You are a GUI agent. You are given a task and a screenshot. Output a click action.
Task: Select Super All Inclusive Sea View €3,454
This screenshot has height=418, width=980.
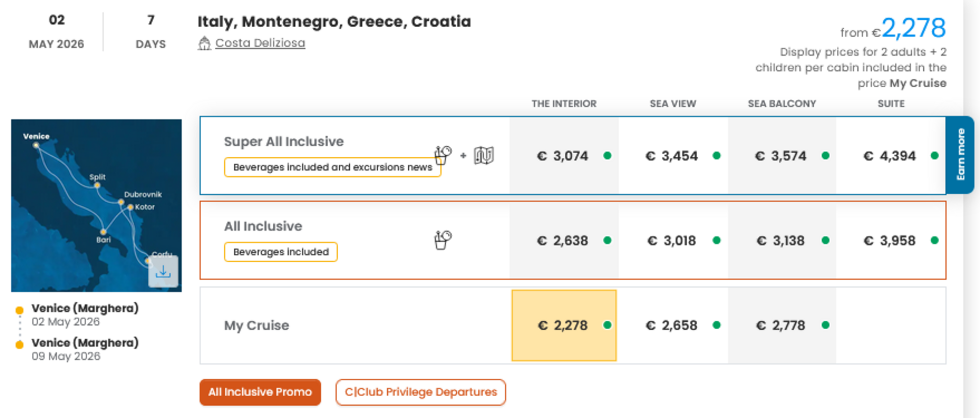(x=672, y=156)
